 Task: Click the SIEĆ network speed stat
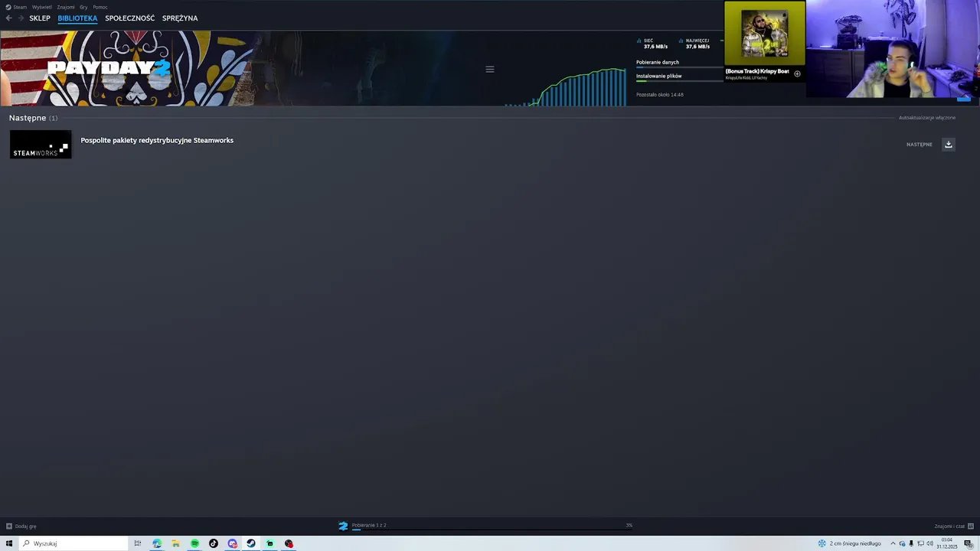tap(652, 44)
